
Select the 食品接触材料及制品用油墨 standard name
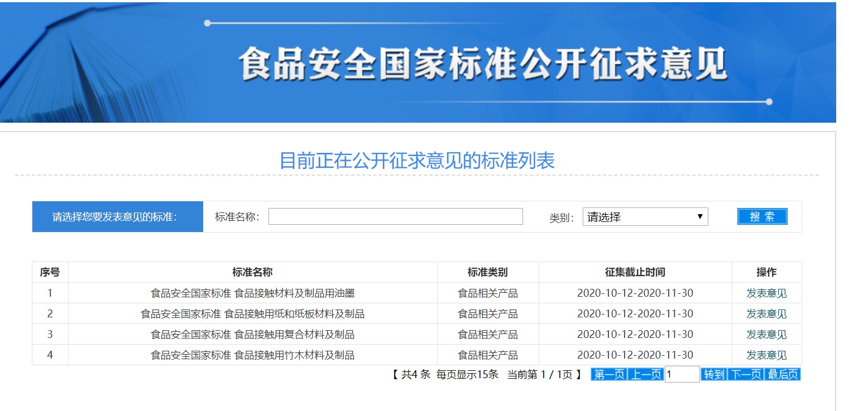(x=252, y=293)
